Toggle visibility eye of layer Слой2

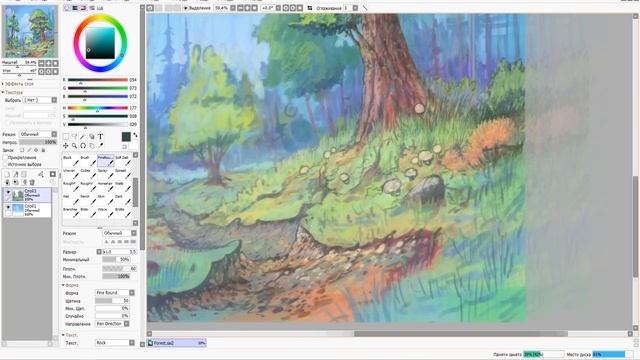[x=8, y=192]
